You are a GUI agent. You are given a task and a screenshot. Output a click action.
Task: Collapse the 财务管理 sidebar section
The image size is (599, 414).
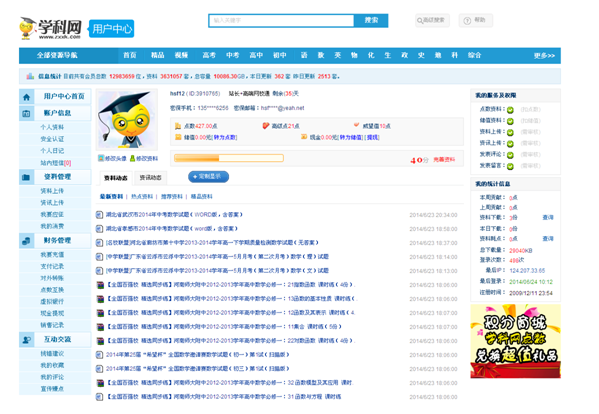pyautogui.click(x=57, y=241)
